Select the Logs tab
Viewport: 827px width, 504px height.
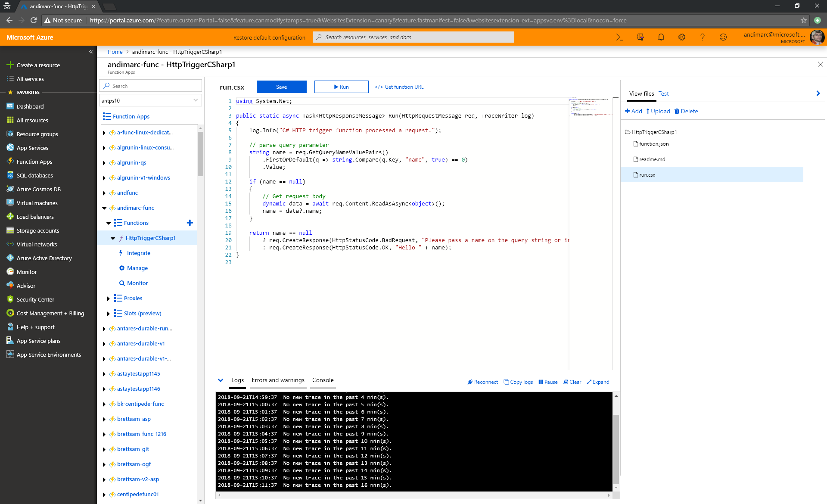pyautogui.click(x=237, y=380)
